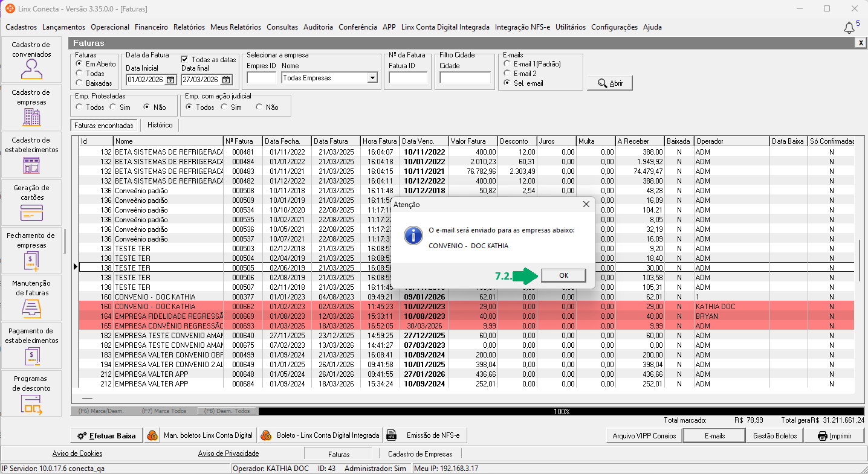Image resolution: width=868 pixels, height=474 pixels.
Task: Switch to Cadastro de Empresas bottom tab
Action: 419,453
